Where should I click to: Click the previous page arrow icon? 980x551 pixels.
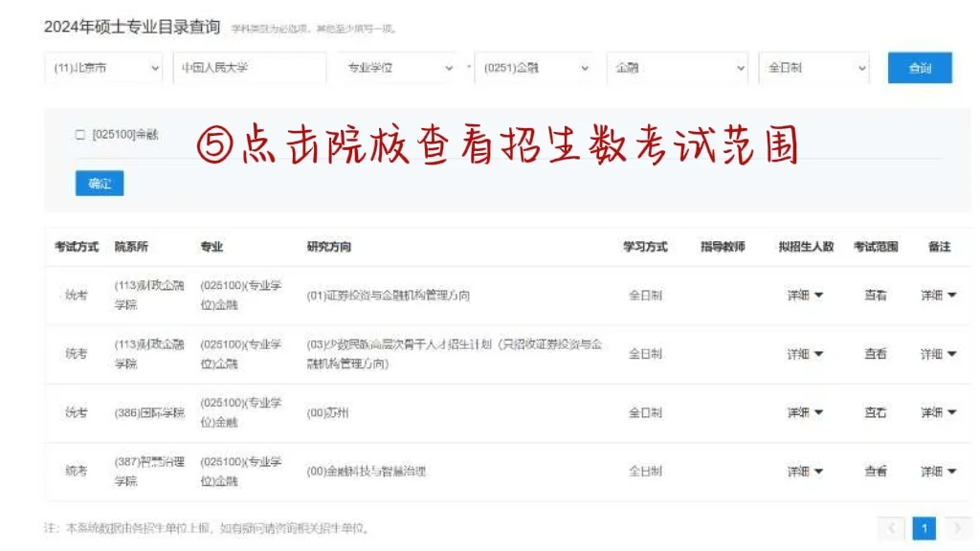click(x=893, y=527)
